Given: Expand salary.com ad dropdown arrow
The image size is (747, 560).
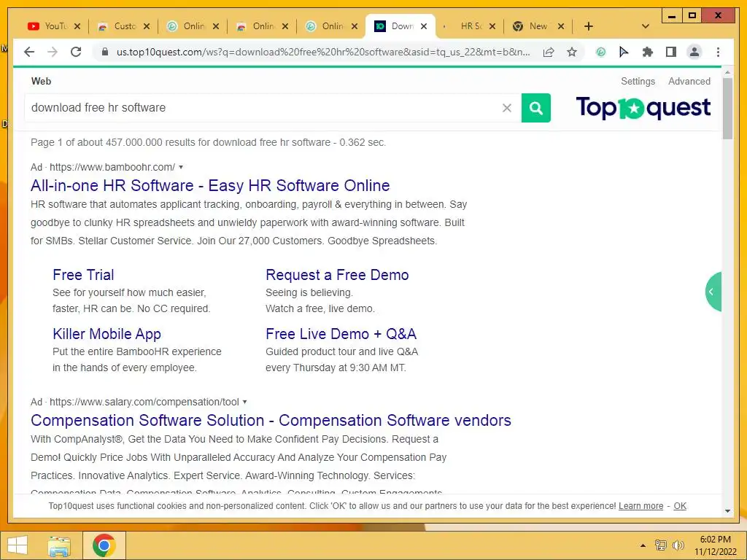Looking at the screenshot, I should pos(244,402).
